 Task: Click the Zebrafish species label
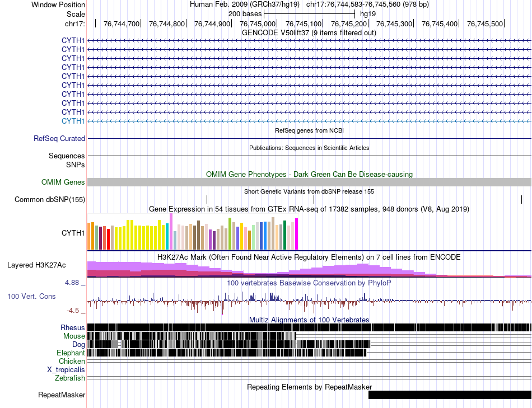[70, 378]
